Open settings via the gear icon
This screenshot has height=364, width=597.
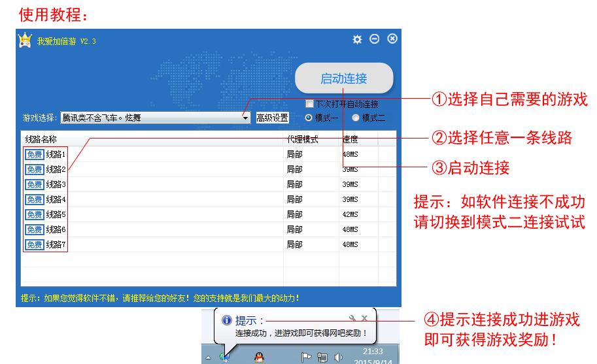coord(357,39)
